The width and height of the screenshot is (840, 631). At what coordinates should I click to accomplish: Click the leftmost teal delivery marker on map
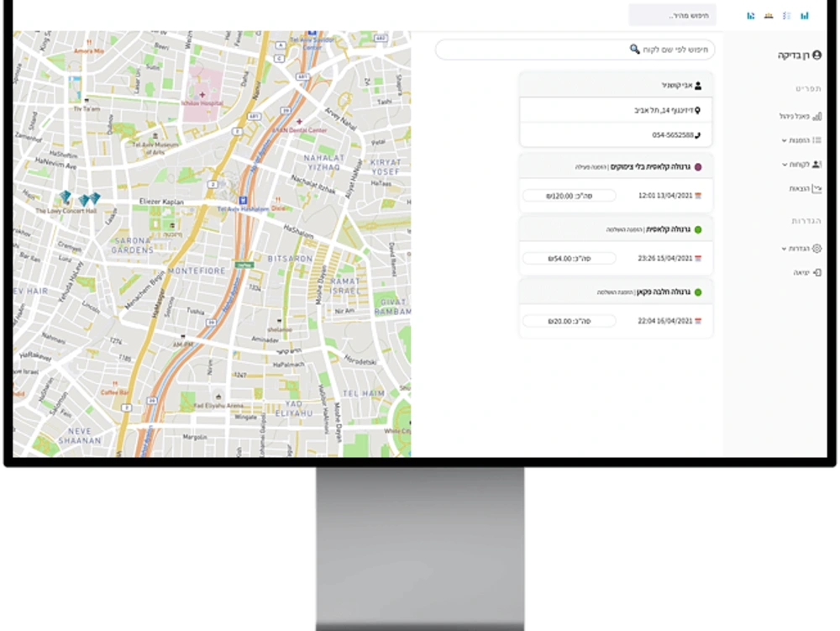point(66,197)
